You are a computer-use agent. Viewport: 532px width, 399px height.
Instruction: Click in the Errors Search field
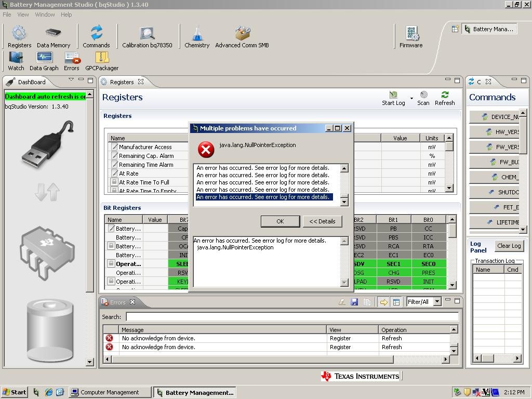coord(292,316)
